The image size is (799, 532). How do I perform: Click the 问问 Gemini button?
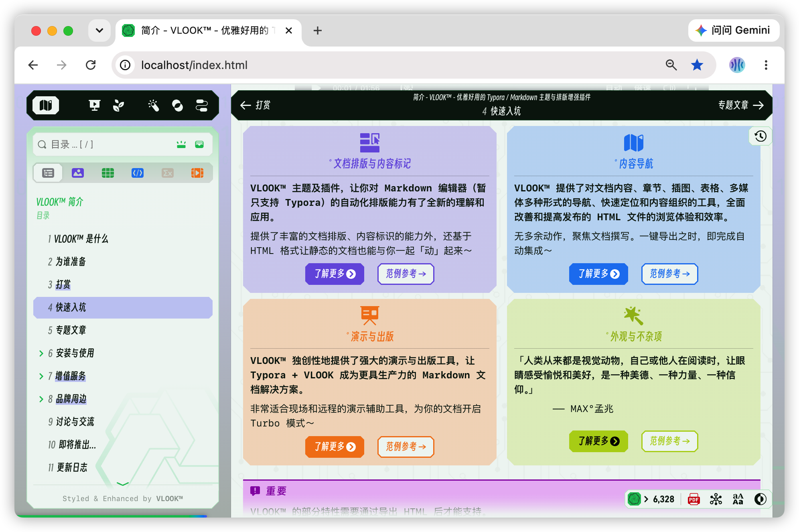point(734,30)
